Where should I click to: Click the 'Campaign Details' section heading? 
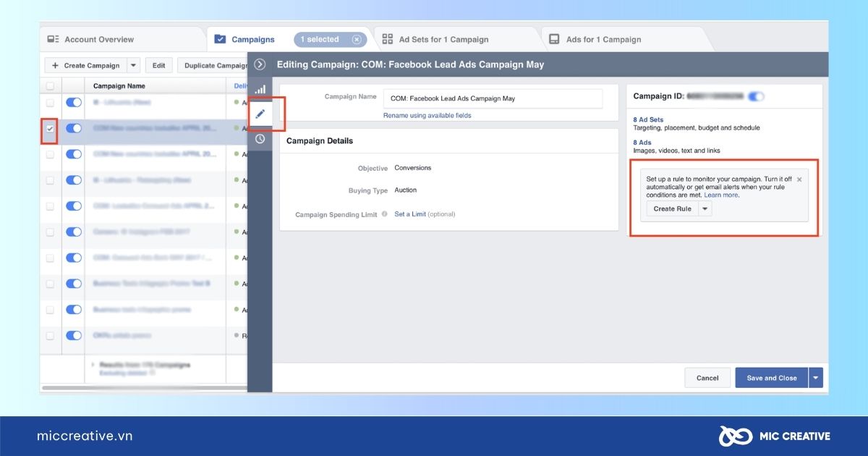[x=320, y=140]
